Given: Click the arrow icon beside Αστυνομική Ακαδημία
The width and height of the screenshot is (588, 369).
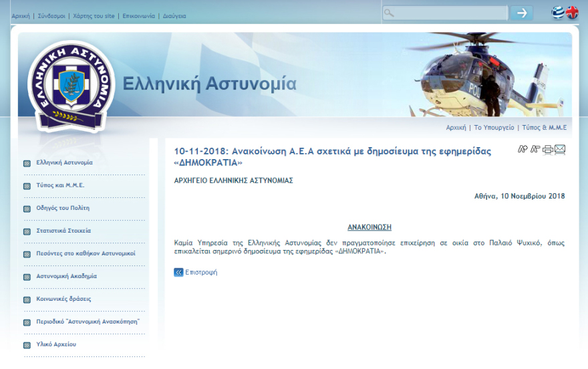Looking at the screenshot, I should coord(27,277).
